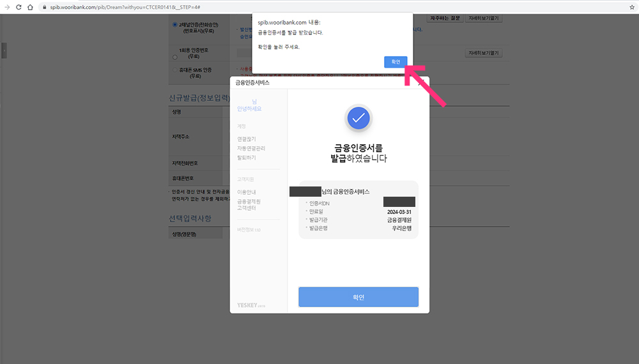Click the issuer value 금융결제원
The image size is (639, 364).
(399, 220)
